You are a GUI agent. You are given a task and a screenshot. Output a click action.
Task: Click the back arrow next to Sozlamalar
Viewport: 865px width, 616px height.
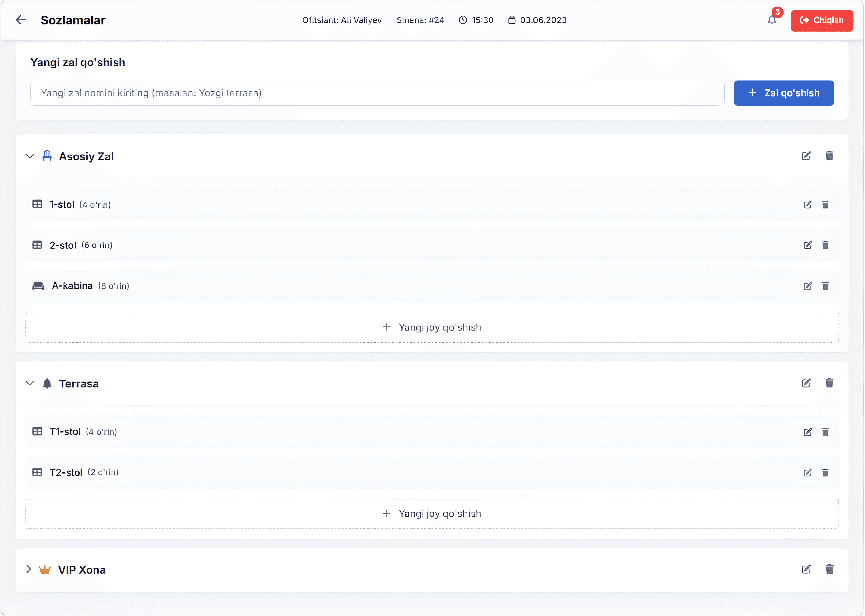click(x=21, y=20)
